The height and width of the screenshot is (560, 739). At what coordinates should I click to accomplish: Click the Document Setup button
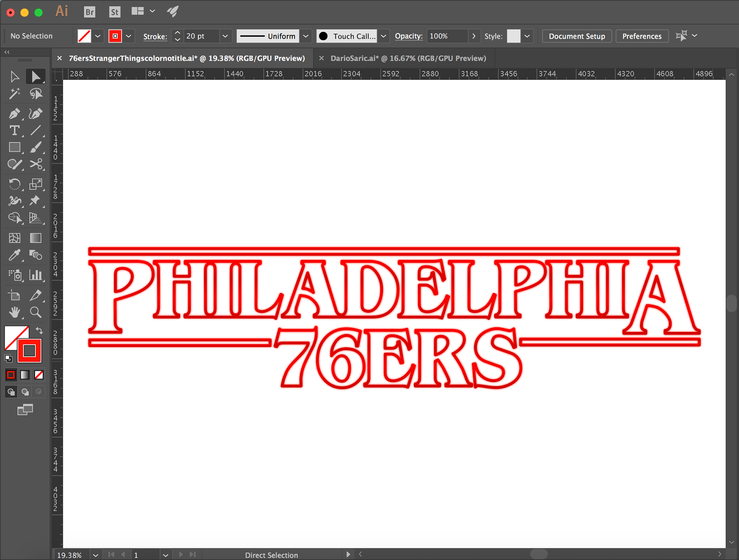(x=577, y=36)
